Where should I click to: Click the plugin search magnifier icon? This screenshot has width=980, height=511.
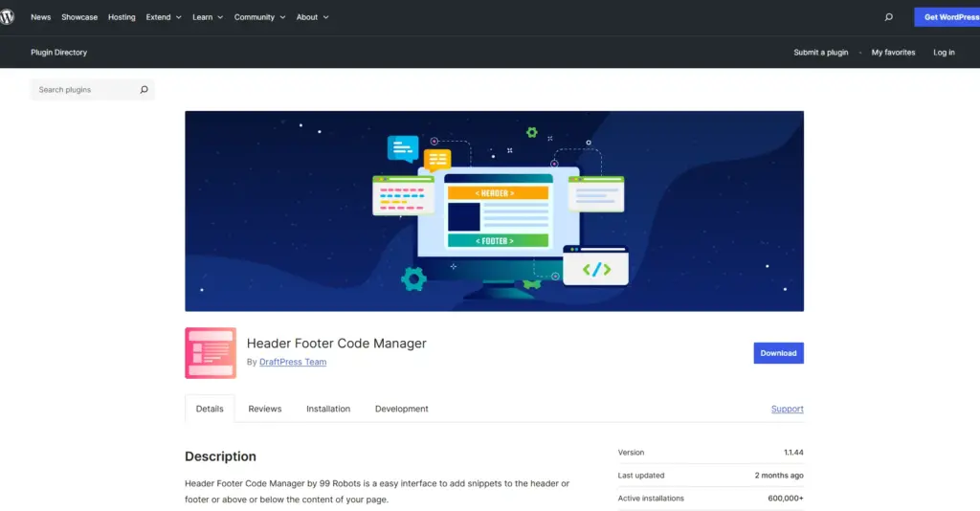click(x=144, y=90)
